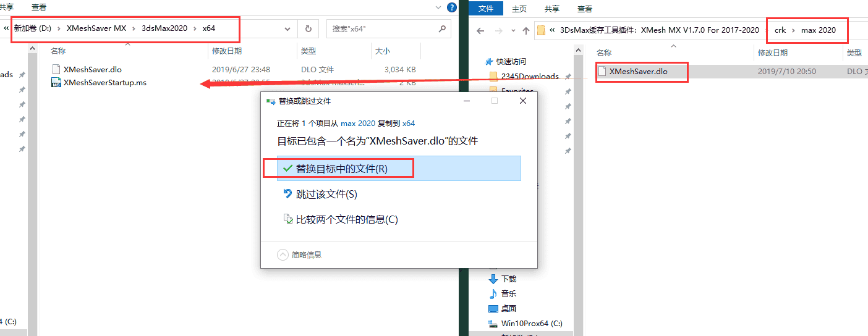The width and height of the screenshot is (868, 336).
Task: Open the 查看 tab in right Explorer window
Action: [x=585, y=9]
